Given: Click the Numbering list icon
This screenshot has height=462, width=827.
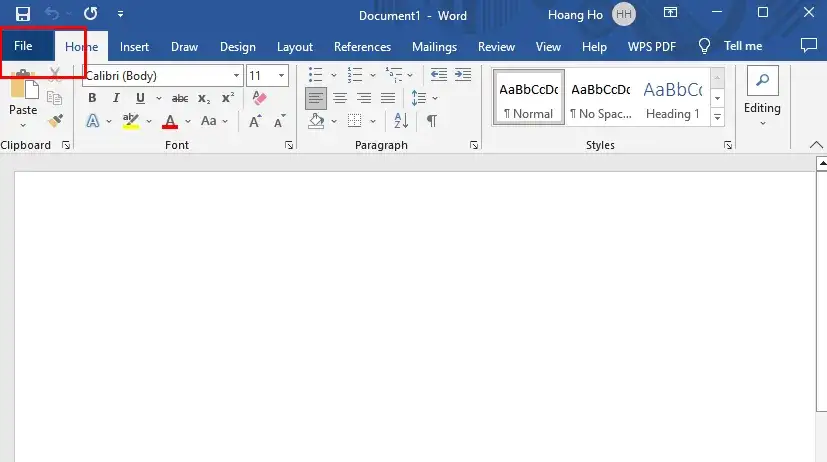Looking at the screenshot, I should 355,75.
